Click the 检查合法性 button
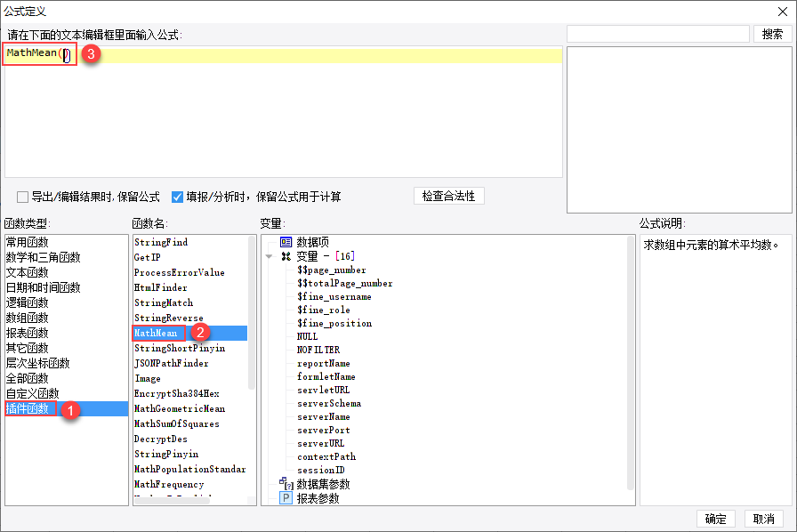Viewport: 797px width, 532px height. [x=449, y=196]
